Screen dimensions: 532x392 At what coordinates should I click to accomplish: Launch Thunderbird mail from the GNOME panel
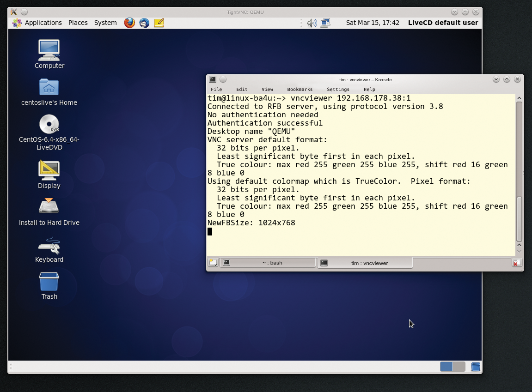coord(144,23)
